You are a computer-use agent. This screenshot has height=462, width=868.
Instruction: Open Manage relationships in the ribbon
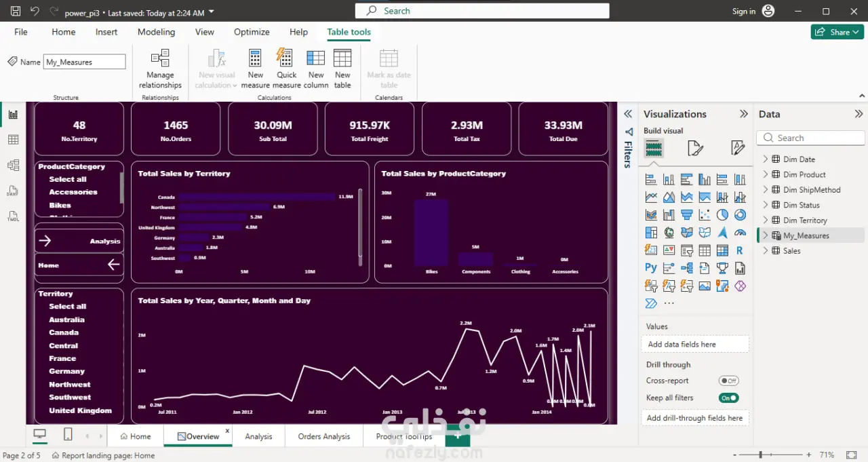coord(160,69)
